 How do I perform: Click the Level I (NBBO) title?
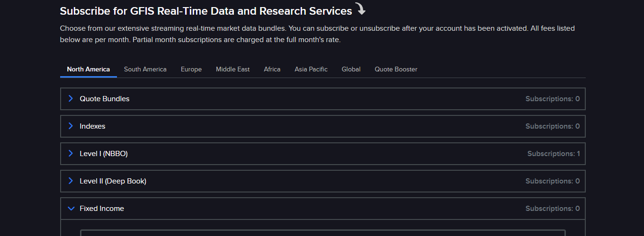104,154
